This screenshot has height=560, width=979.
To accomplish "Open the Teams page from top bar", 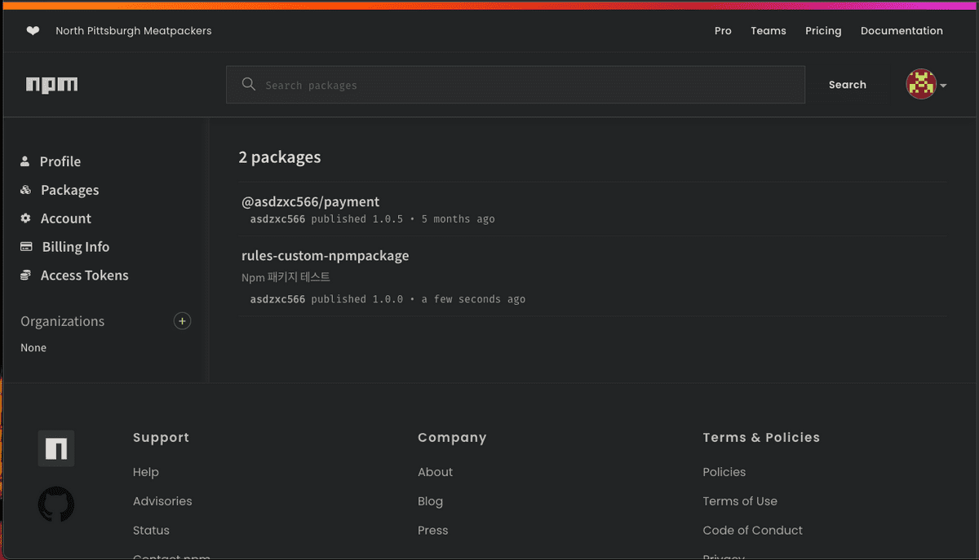I will (768, 31).
